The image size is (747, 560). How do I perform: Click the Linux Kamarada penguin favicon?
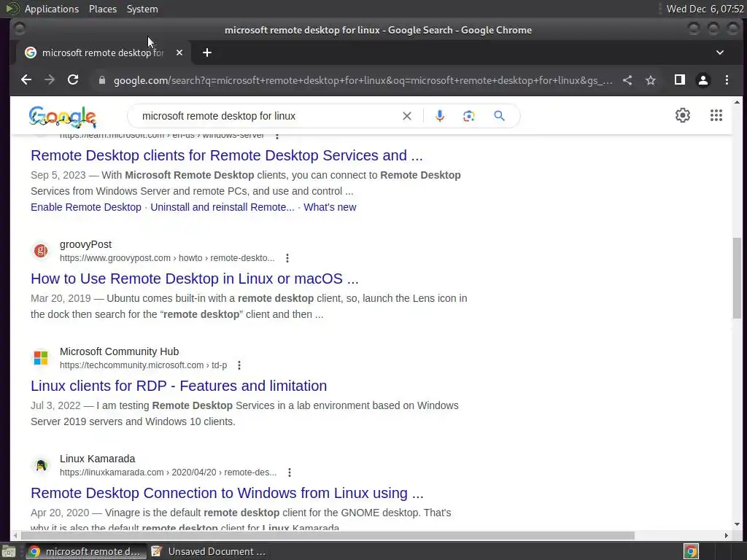(x=41, y=465)
